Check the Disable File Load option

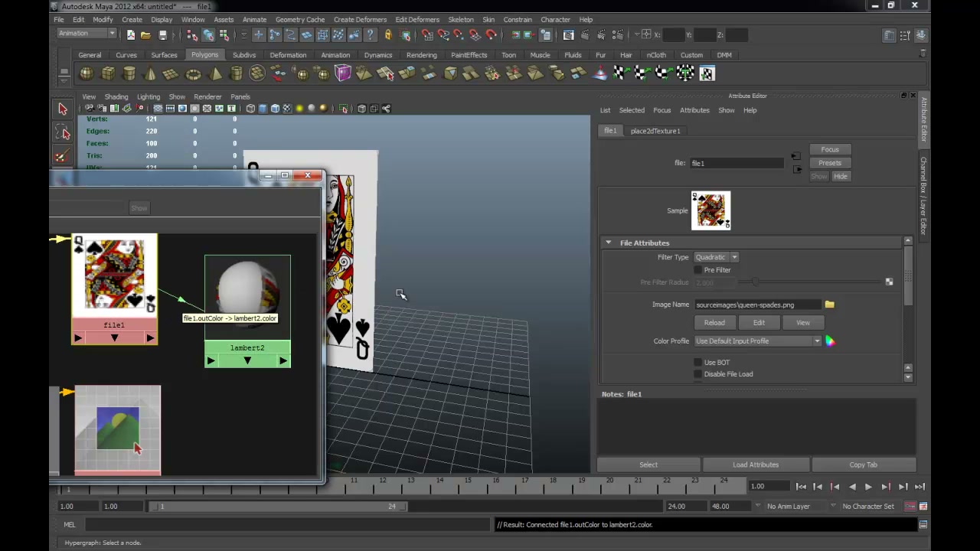[697, 374]
